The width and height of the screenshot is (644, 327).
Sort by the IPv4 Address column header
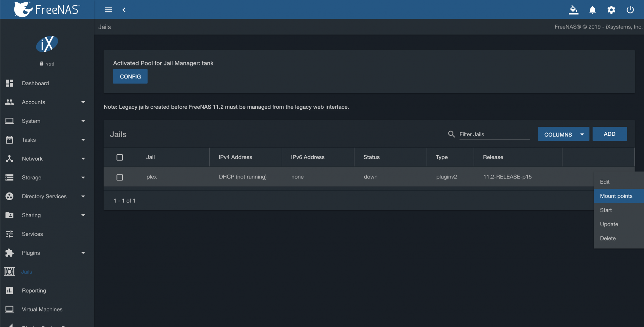click(x=235, y=157)
